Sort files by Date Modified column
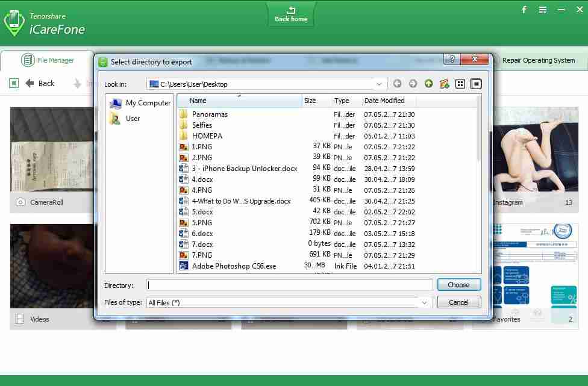Screen dimensions: 588x386 click(x=389, y=101)
